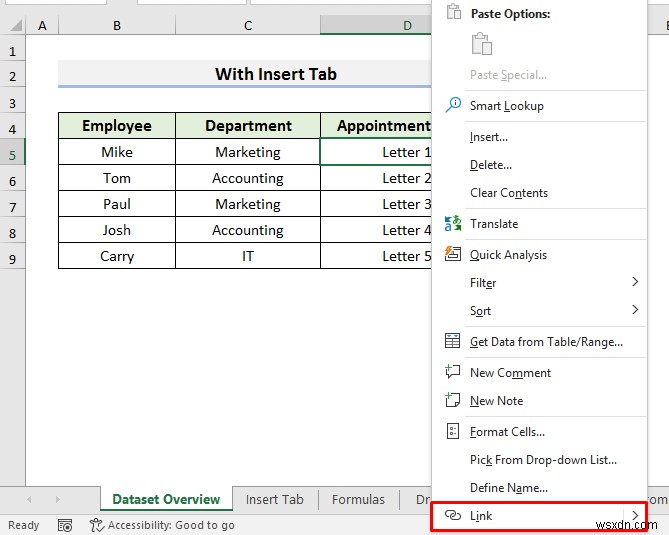
Task: Open Format Cells... dialog entry
Action: (x=539, y=432)
